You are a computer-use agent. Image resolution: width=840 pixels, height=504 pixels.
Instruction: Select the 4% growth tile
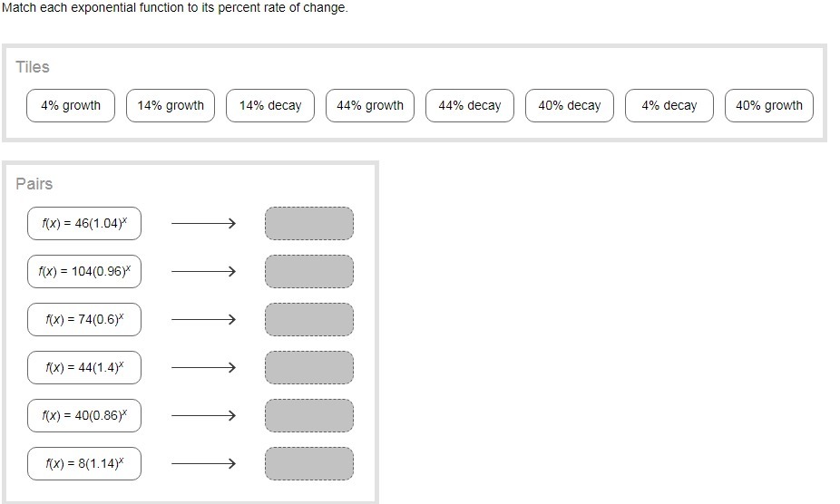coord(71,105)
